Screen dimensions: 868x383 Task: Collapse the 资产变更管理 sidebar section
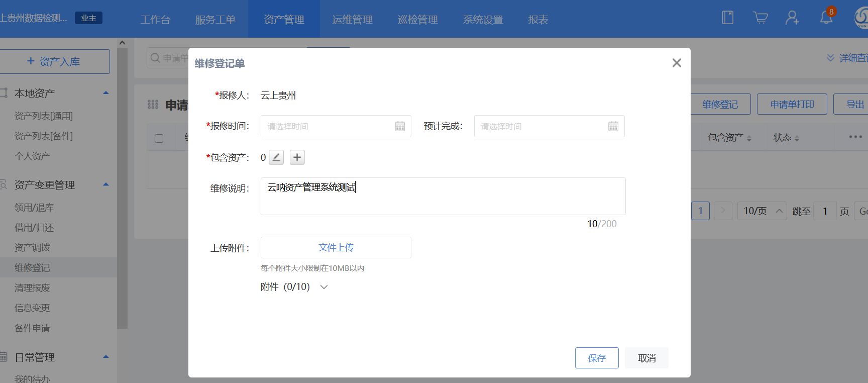(106, 184)
